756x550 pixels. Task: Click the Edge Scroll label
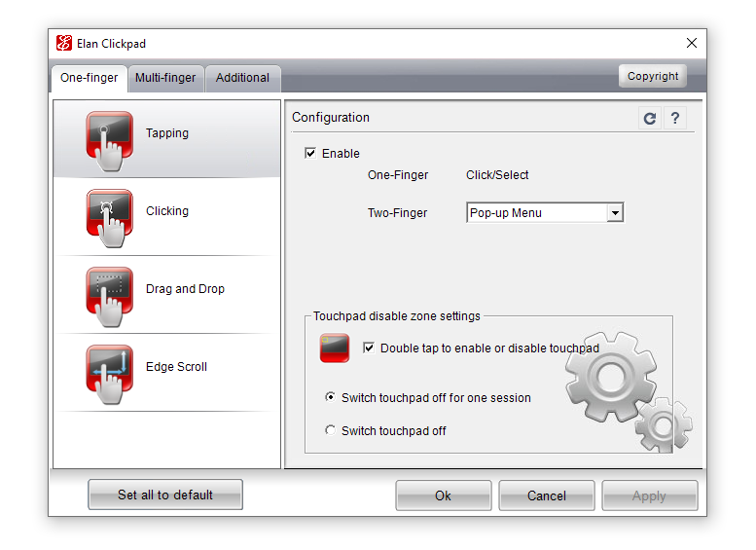[176, 367]
